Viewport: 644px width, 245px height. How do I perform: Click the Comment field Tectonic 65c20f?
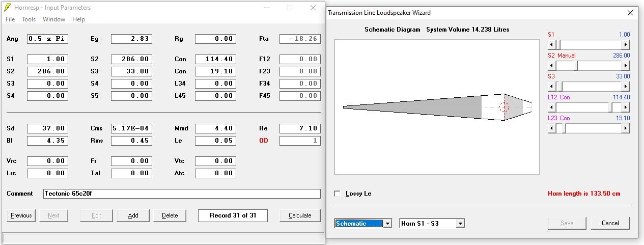pos(182,194)
